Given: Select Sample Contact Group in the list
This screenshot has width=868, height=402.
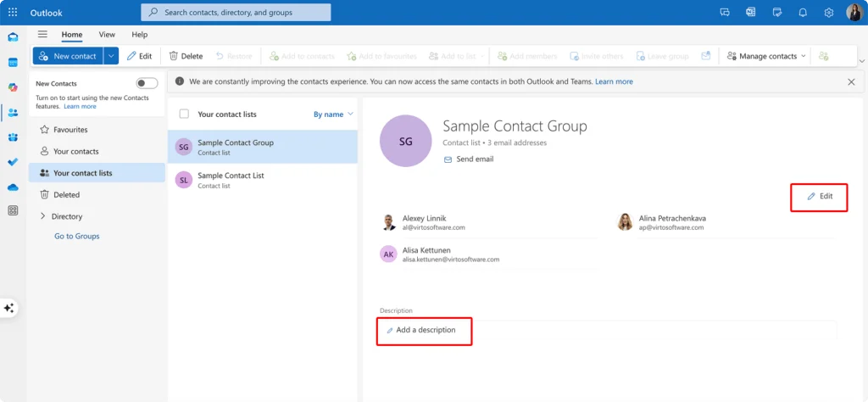Looking at the screenshot, I should point(263,147).
